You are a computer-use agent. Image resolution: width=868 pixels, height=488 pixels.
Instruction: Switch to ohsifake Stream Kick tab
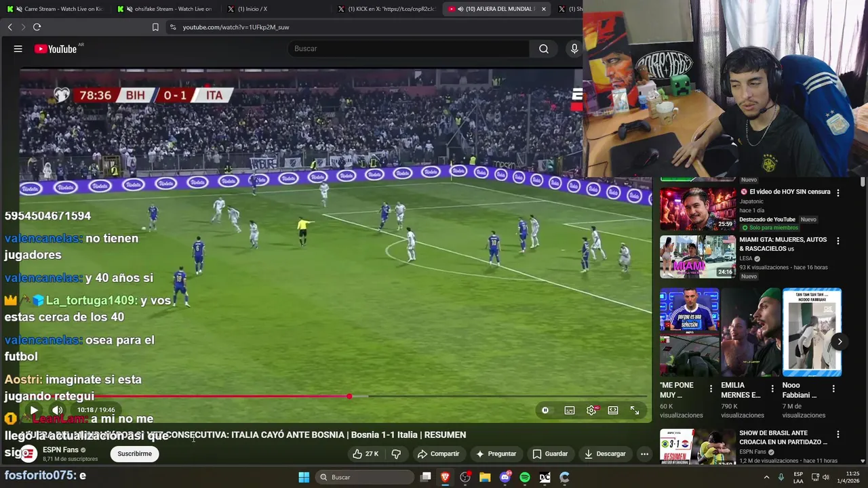pos(166,9)
